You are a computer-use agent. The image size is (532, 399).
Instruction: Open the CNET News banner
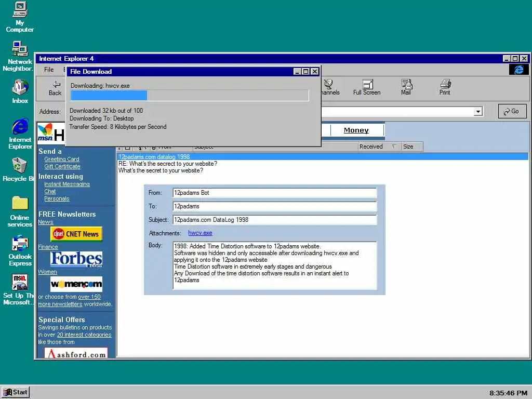tap(76, 234)
